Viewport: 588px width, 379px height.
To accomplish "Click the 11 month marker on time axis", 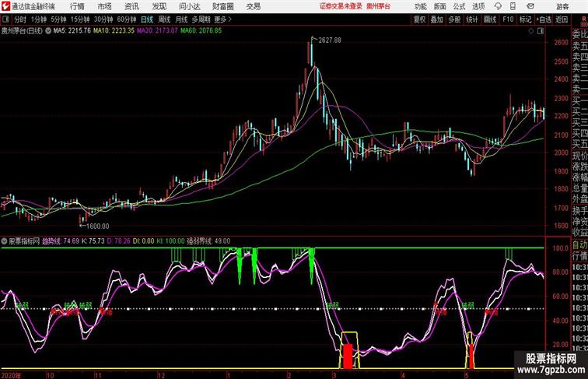I will (x=98, y=375).
